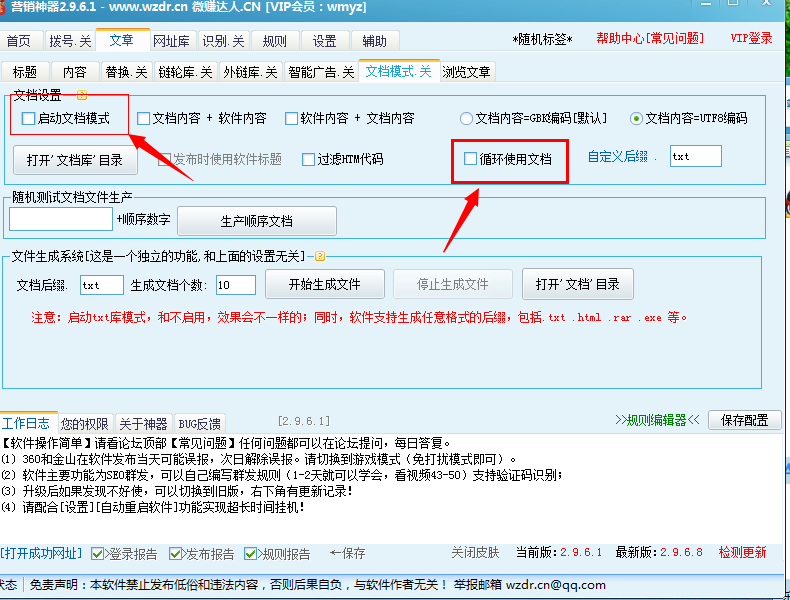Click the *随机标签* label
The width and height of the screenshot is (790, 600).
coord(542,39)
